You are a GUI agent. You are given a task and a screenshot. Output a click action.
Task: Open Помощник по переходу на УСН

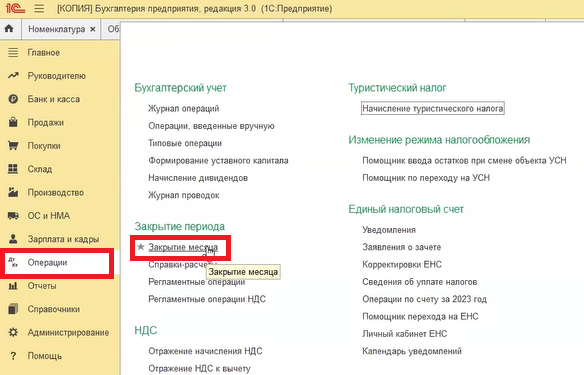(x=426, y=178)
